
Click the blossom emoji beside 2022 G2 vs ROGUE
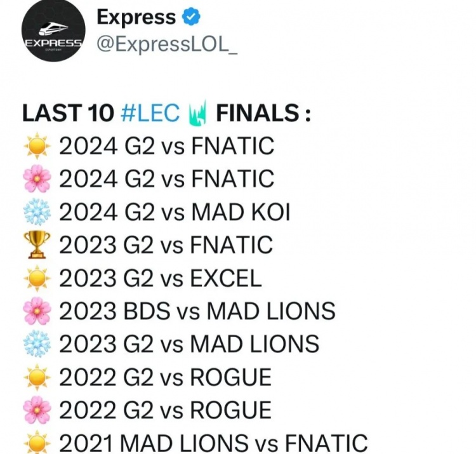tap(37, 410)
